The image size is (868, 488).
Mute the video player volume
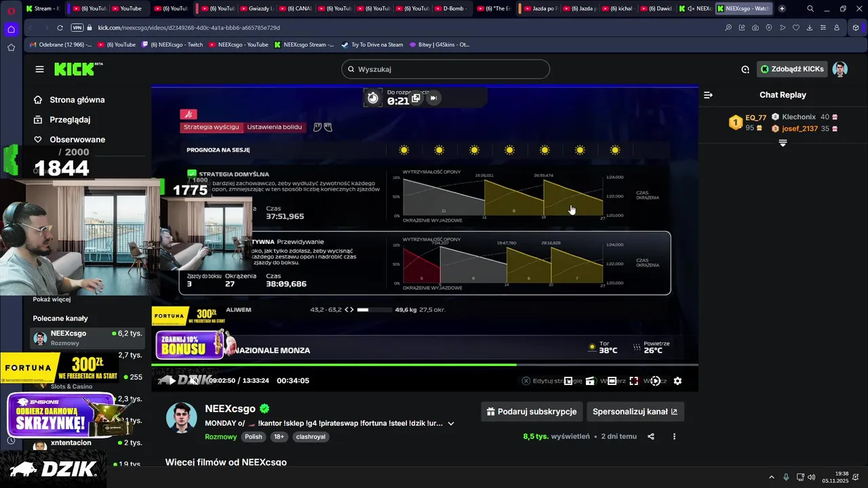click(194, 381)
